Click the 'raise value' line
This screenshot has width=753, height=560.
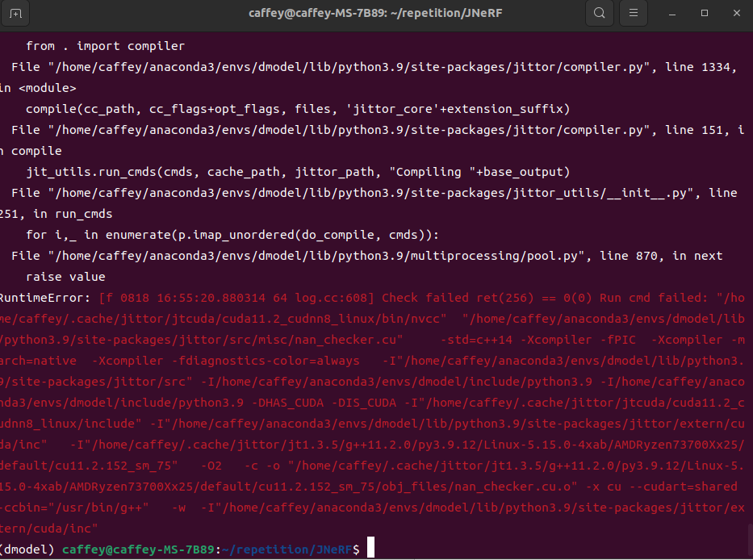pos(65,277)
